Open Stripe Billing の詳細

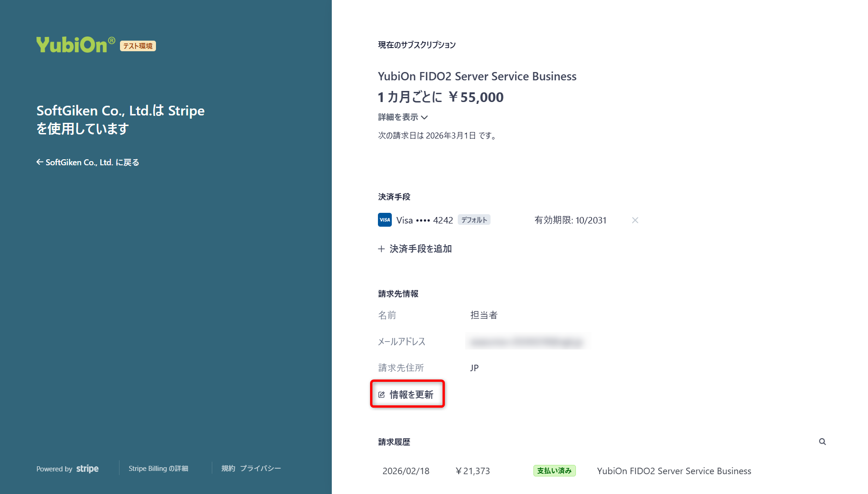coord(158,468)
